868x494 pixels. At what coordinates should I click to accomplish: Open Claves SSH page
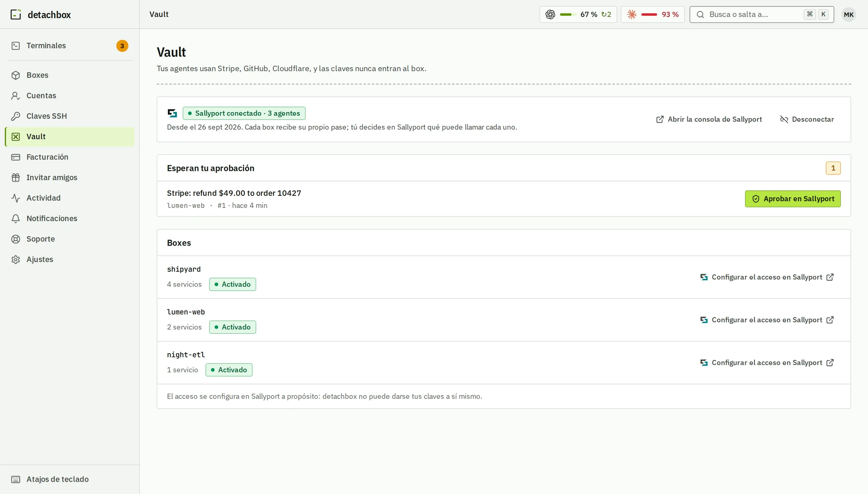pyautogui.click(x=69, y=116)
